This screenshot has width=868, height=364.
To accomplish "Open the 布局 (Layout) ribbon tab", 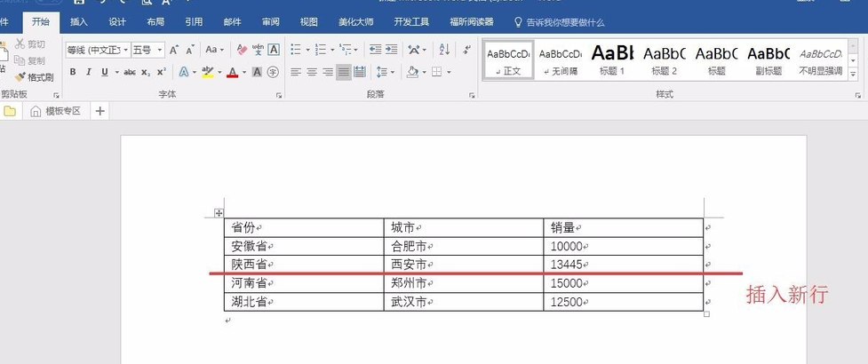I will 155,21.
